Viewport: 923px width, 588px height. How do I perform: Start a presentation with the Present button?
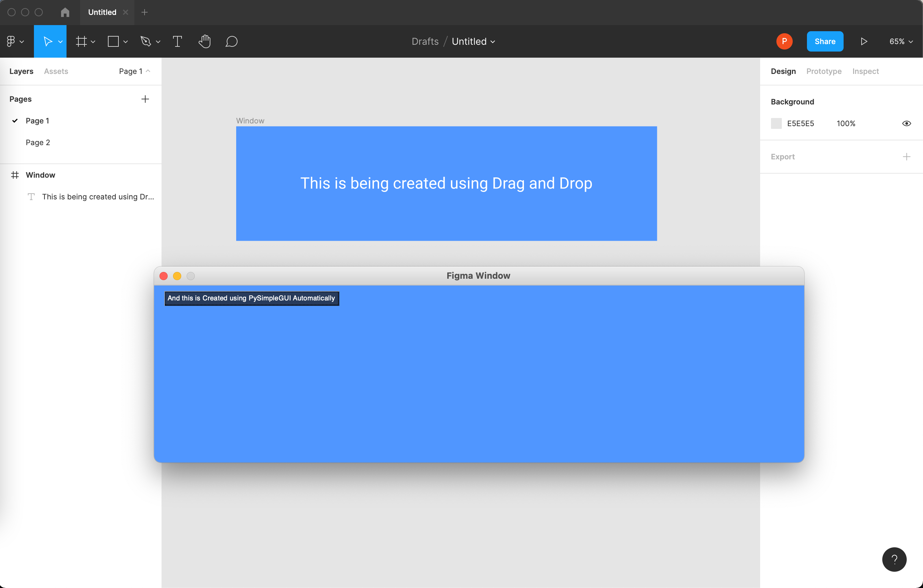864,41
